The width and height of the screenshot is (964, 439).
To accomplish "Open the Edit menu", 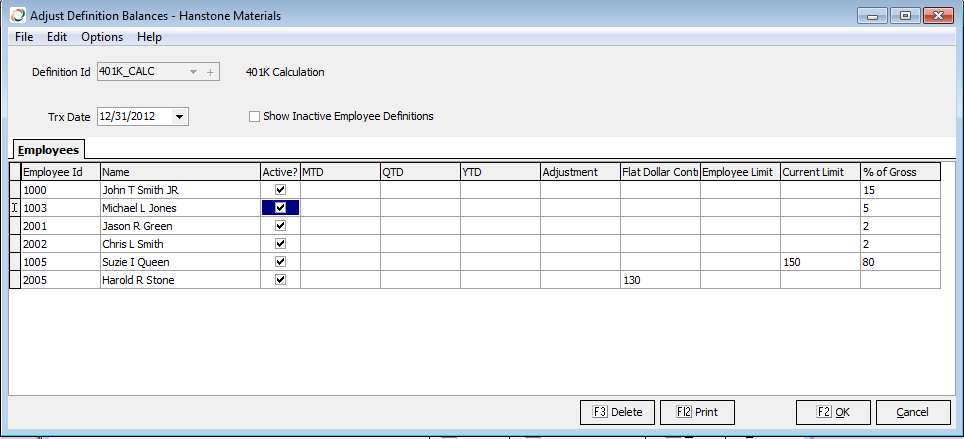I will point(57,37).
